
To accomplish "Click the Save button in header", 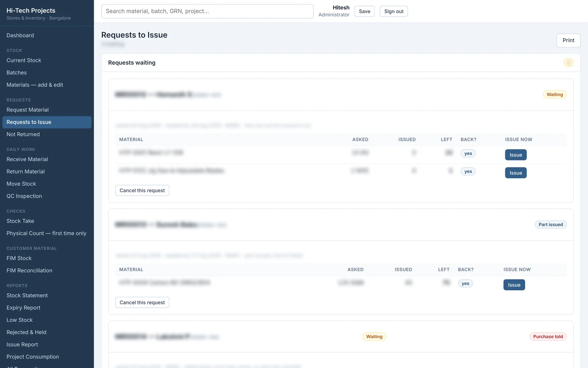I will pos(365,11).
